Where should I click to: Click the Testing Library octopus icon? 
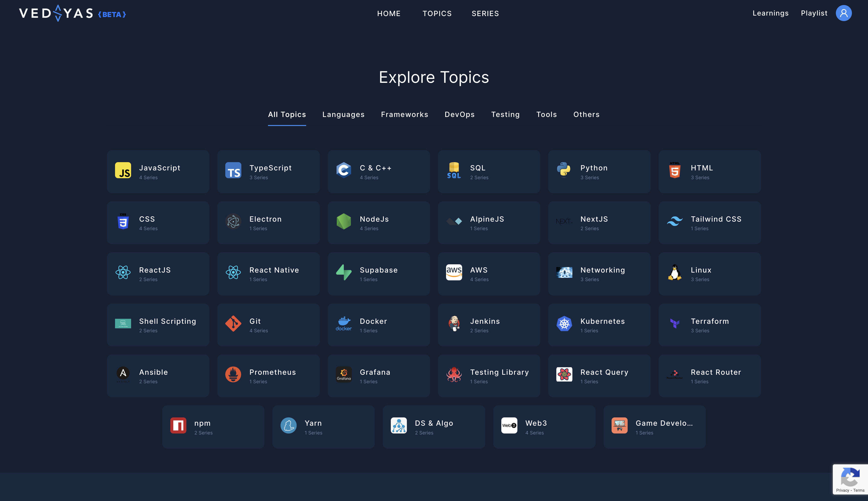click(454, 374)
